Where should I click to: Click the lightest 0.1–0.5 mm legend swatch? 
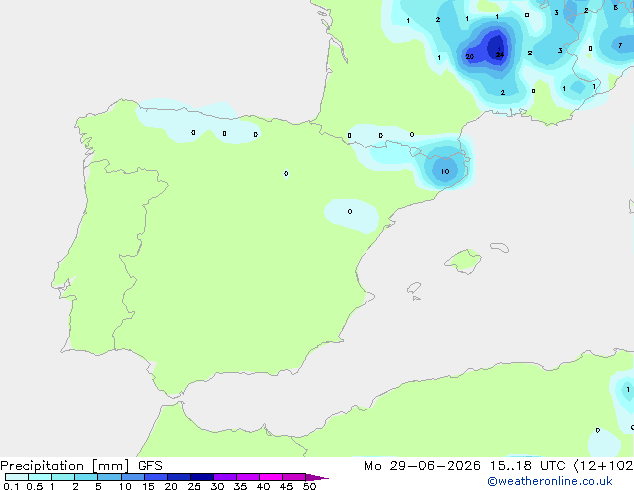click(x=17, y=477)
